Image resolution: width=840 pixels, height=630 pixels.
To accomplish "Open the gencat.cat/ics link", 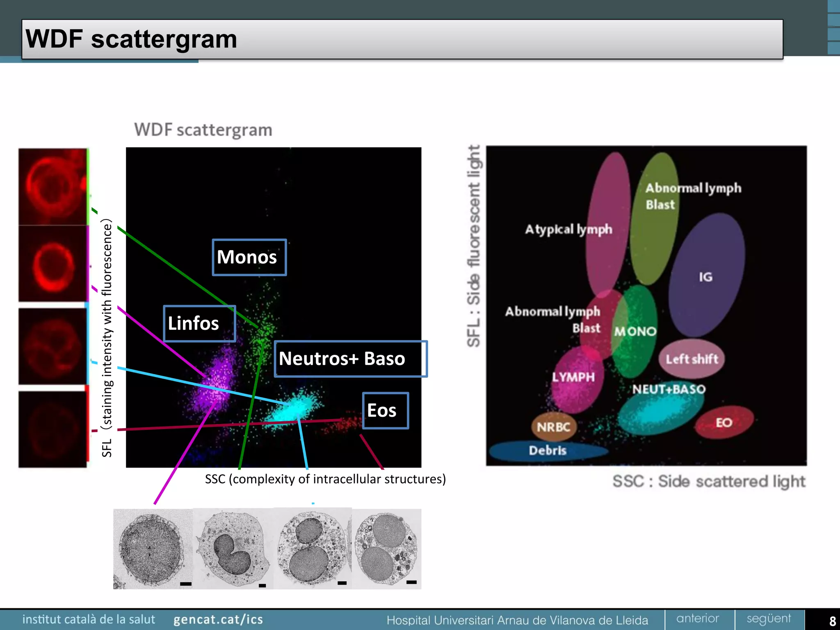I will [218, 619].
